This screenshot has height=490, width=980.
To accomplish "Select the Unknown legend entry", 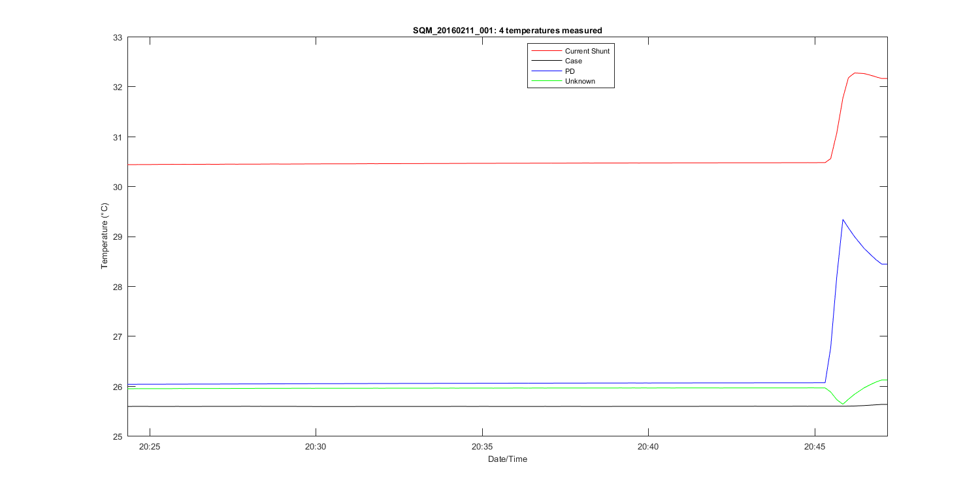I will [x=580, y=82].
